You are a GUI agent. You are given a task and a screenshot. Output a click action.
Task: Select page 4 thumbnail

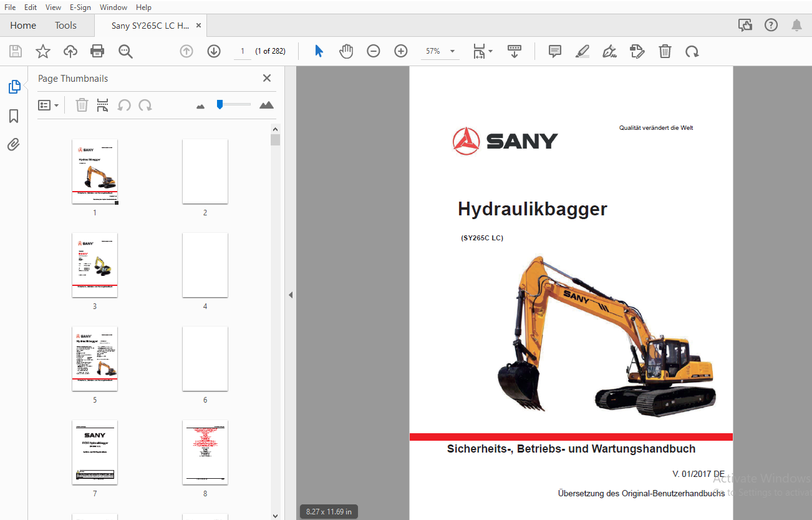205,265
